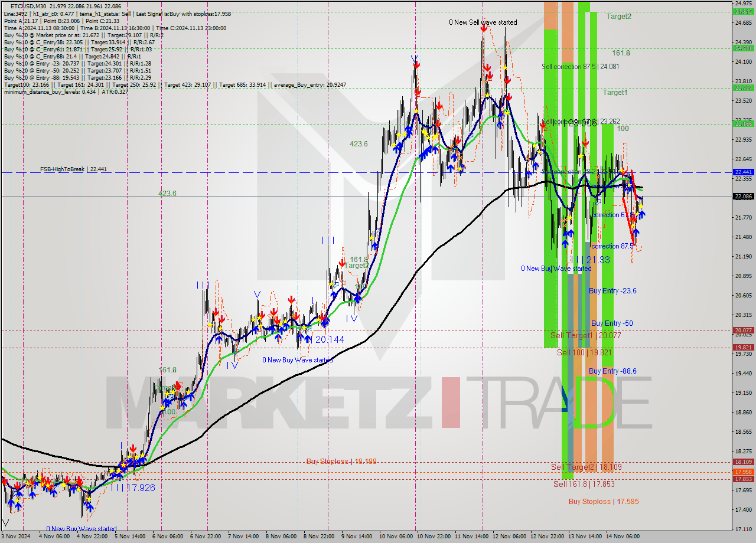Click time axis label '11 Nov 14:00'
The width and height of the screenshot is (756, 543).
tap(471, 537)
